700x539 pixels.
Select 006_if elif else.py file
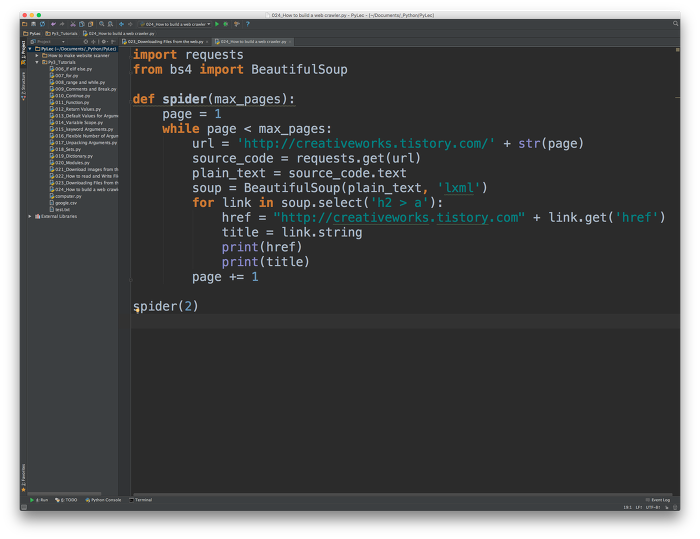71,69
